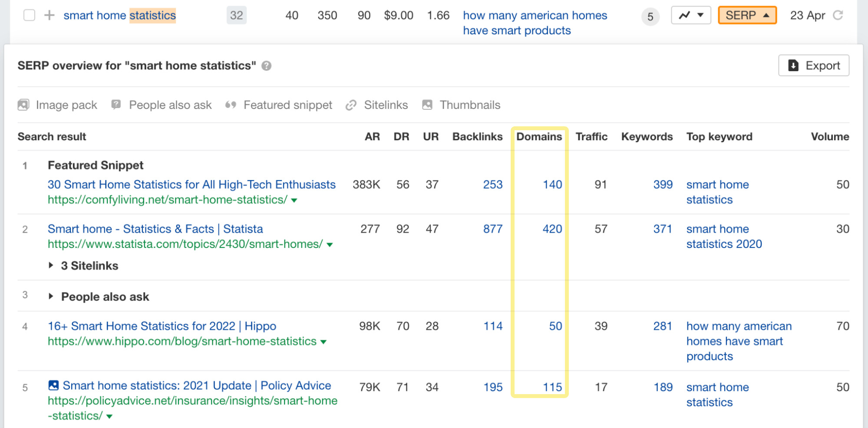Screen dimensions: 868x428
Task: Click the help icon beside SERP overview title
Action: pos(267,66)
